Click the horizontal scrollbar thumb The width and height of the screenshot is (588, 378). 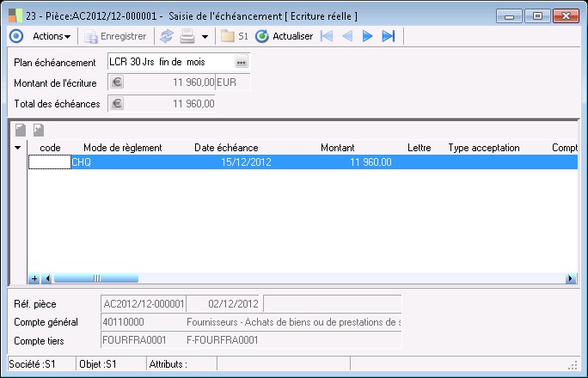tap(96, 278)
